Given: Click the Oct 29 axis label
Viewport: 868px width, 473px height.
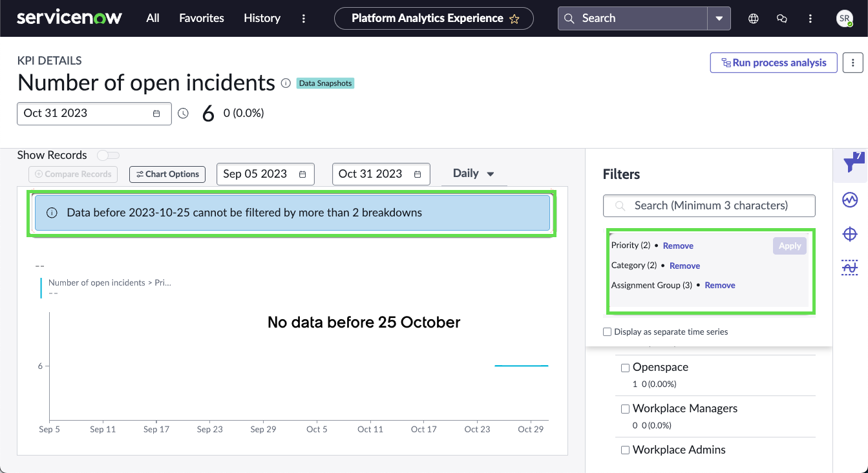Looking at the screenshot, I should (x=531, y=429).
